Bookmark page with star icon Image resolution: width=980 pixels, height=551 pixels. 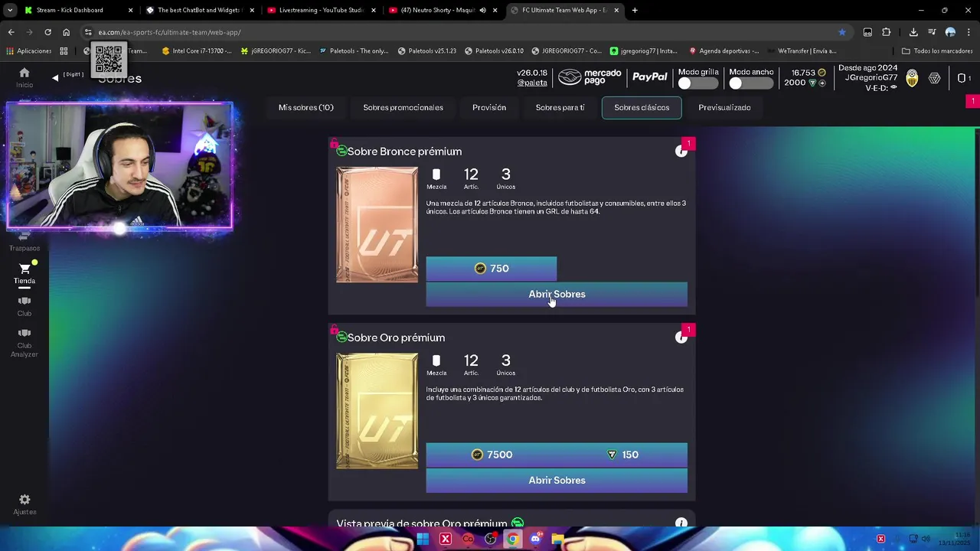pyautogui.click(x=842, y=32)
